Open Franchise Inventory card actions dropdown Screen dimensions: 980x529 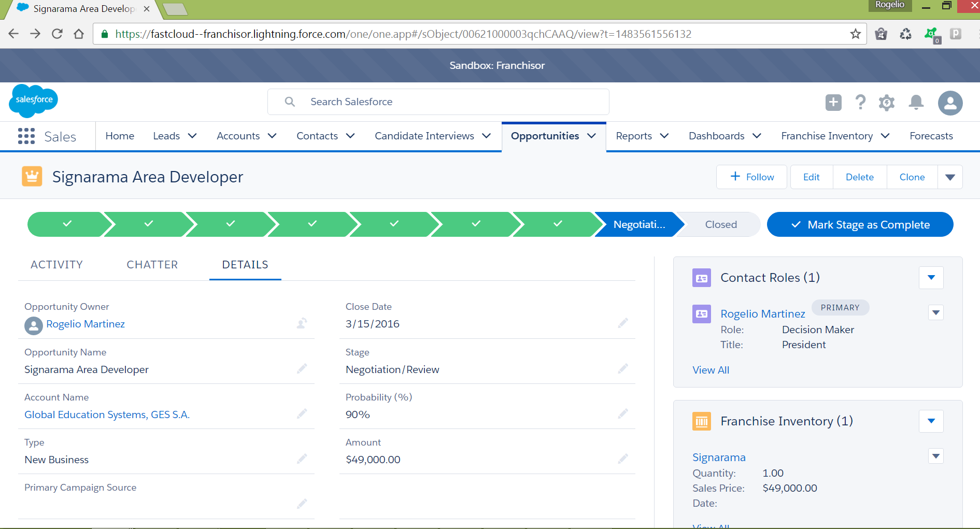(x=931, y=421)
